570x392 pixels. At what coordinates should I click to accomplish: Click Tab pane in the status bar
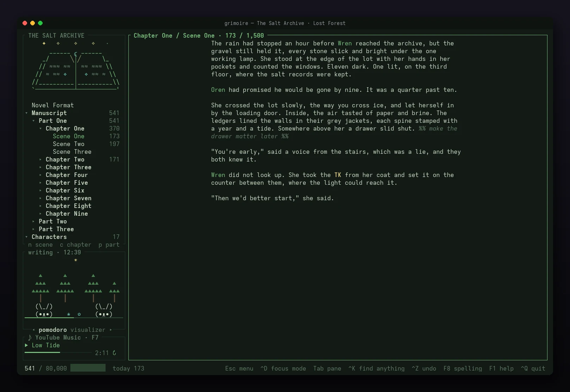pyautogui.click(x=327, y=368)
